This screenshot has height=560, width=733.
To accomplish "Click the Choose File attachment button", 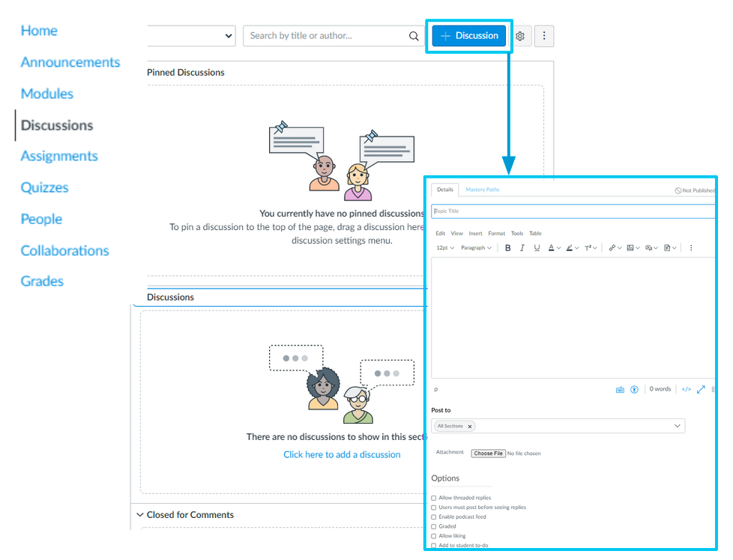I will 488,454.
